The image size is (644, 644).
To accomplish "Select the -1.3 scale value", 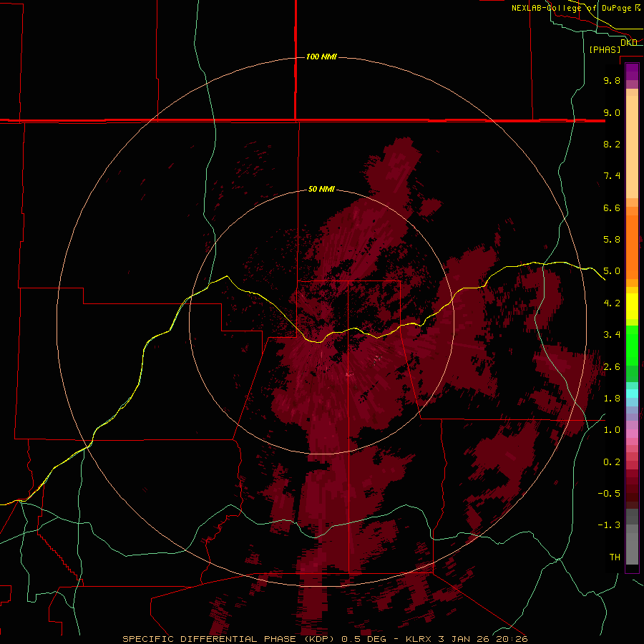I will (x=609, y=525).
